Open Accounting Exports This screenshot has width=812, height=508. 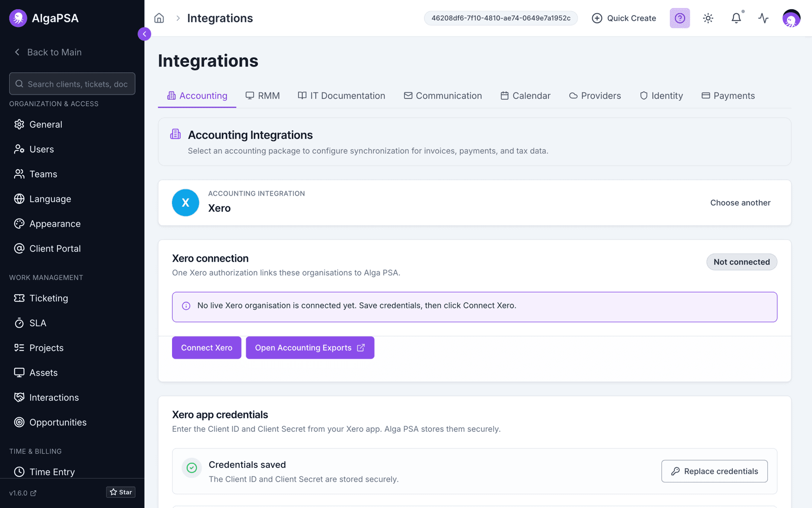coord(310,348)
